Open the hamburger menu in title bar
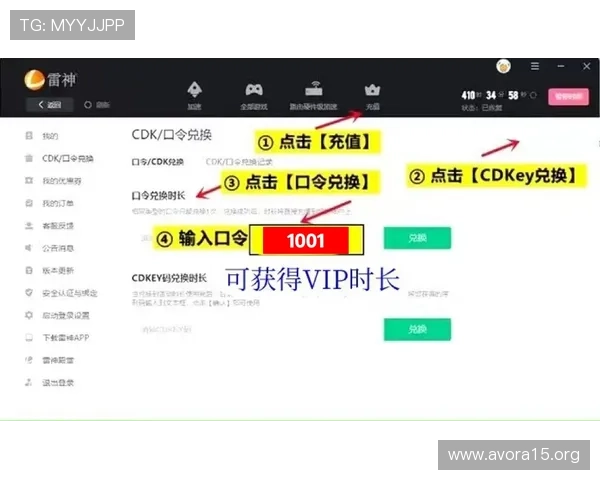Viewport: 600px width, 480px height. click(x=535, y=66)
